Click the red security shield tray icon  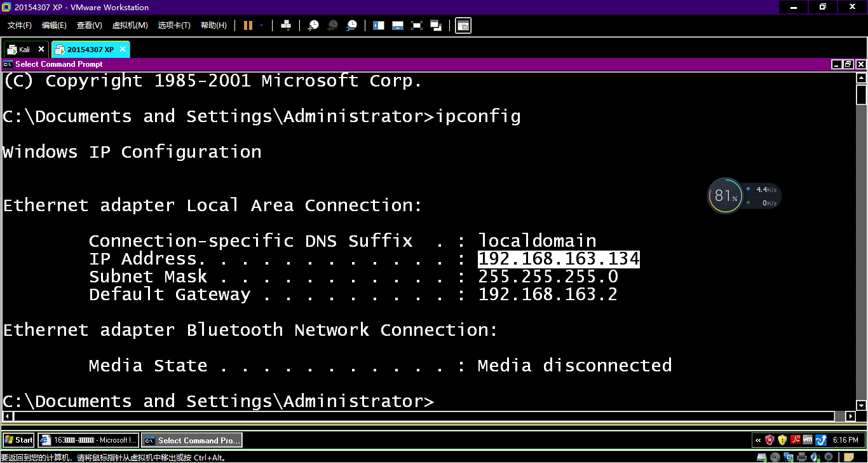[x=770, y=439]
